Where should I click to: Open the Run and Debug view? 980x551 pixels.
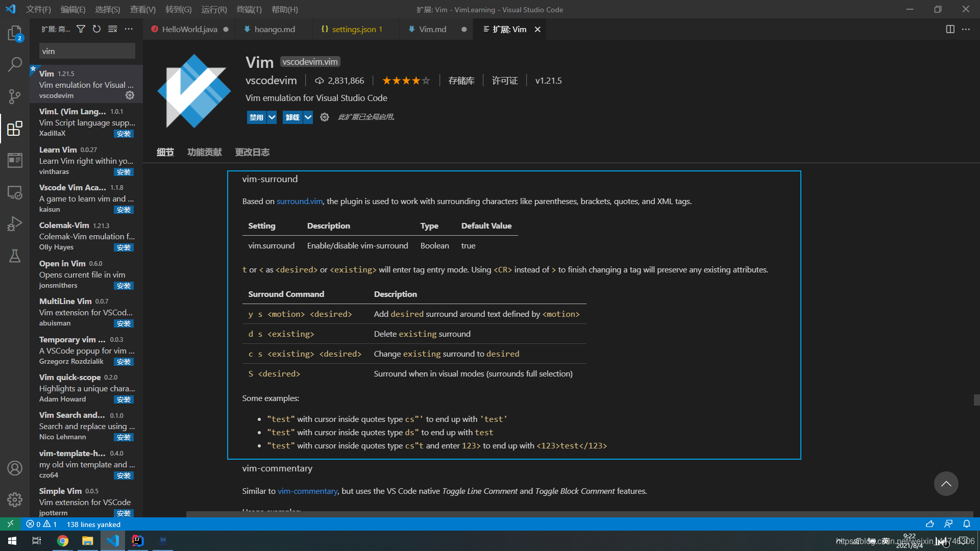click(15, 223)
